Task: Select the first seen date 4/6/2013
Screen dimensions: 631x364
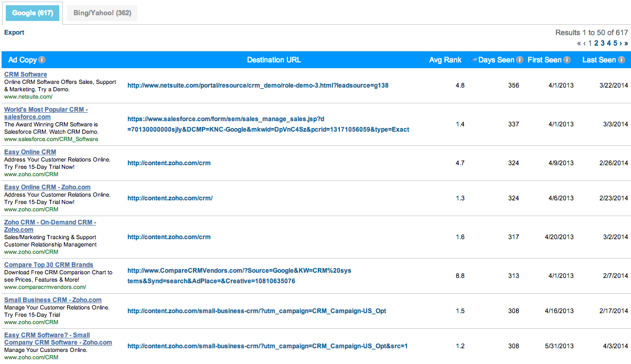Action: click(561, 198)
